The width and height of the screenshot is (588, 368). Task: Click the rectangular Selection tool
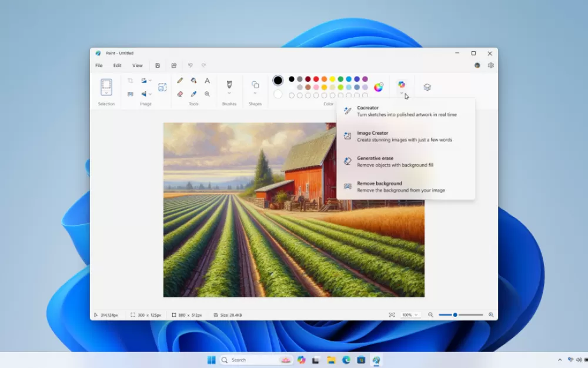pyautogui.click(x=106, y=84)
